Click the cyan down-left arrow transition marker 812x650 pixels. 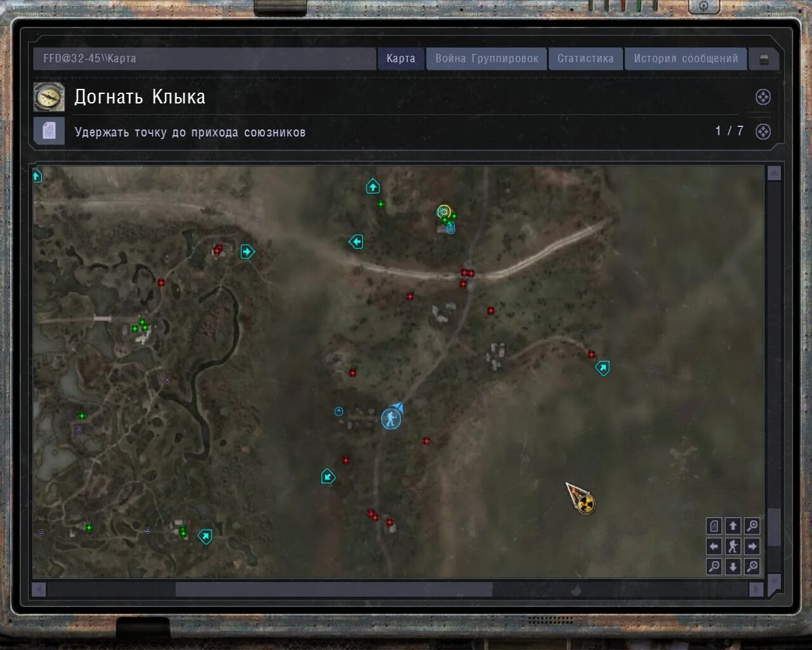[328, 476]
